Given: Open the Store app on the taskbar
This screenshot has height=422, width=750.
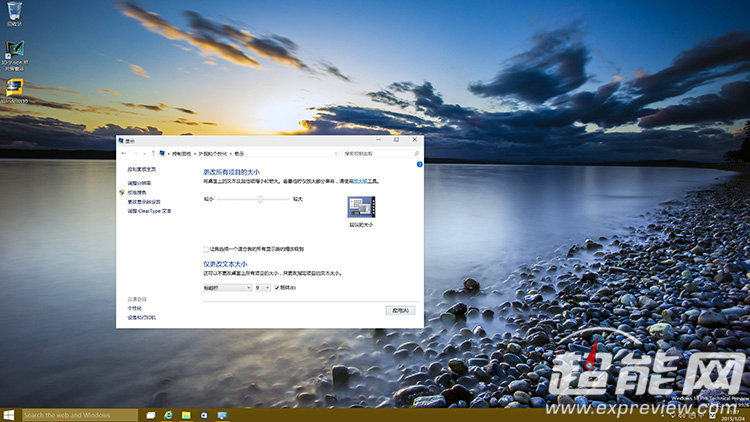Looking at the screenshot, I should coord(204,414).
